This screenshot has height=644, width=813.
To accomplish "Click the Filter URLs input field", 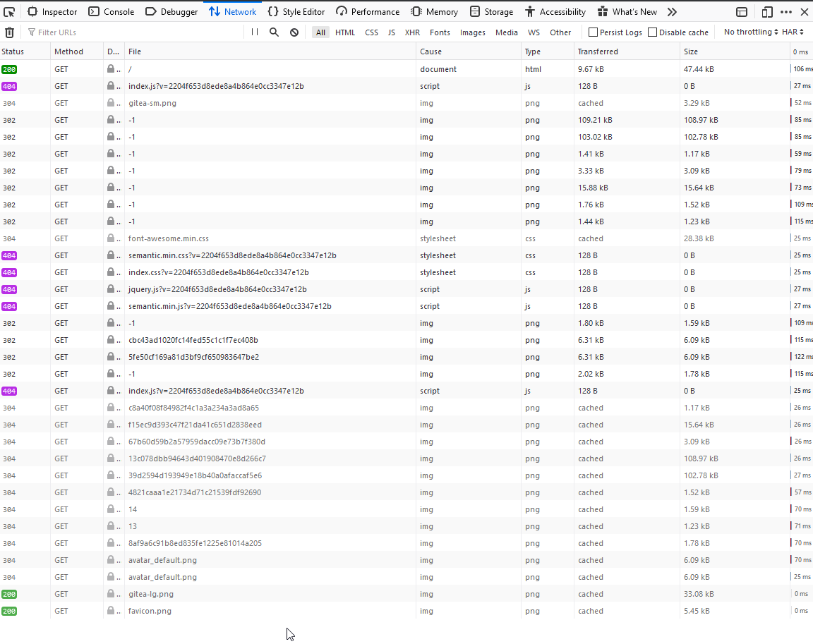I will pos(133,32).
